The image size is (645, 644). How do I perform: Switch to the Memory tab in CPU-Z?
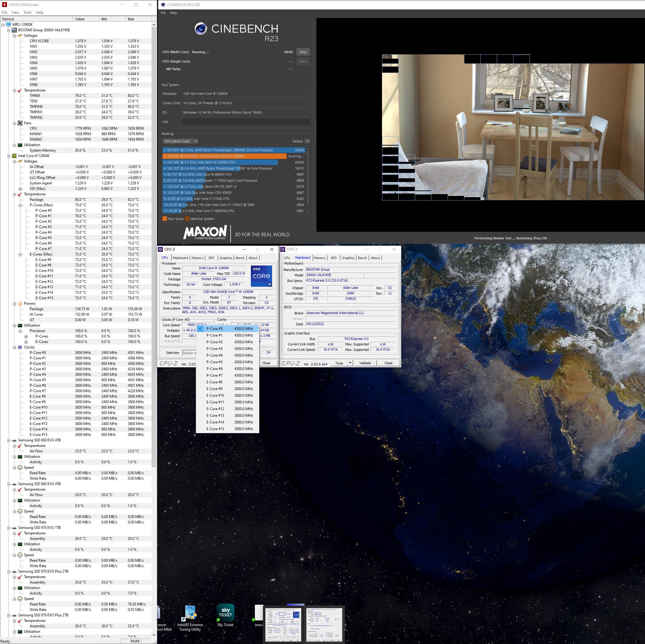197,258
